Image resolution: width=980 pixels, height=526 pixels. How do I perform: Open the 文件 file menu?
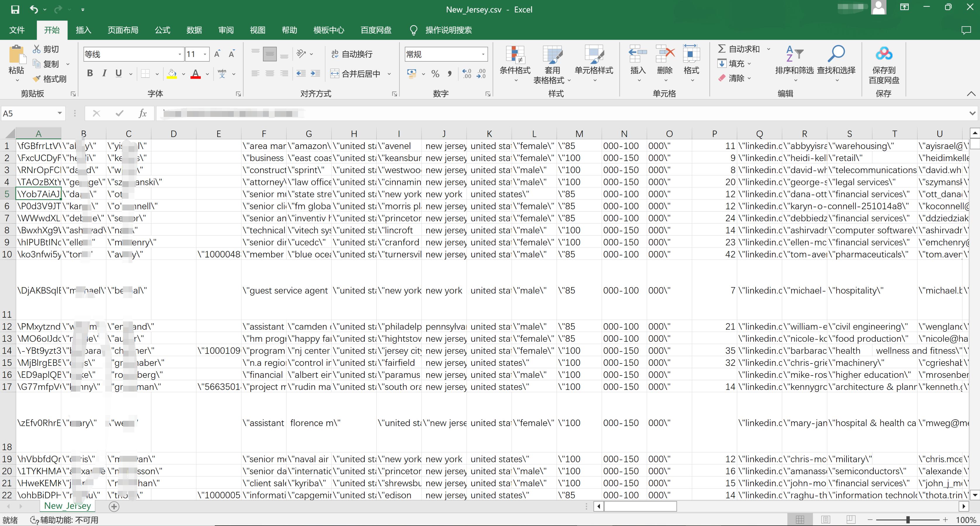[x=17, y=30]
